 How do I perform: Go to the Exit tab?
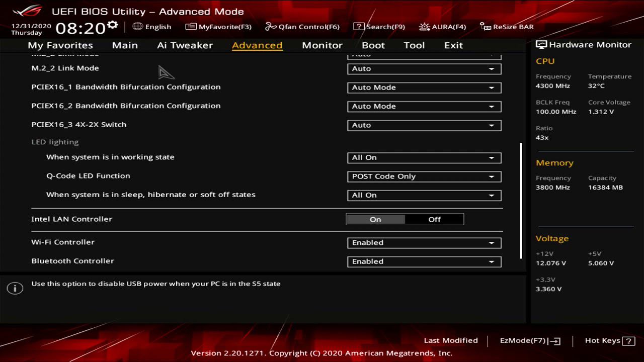[453, 45]
